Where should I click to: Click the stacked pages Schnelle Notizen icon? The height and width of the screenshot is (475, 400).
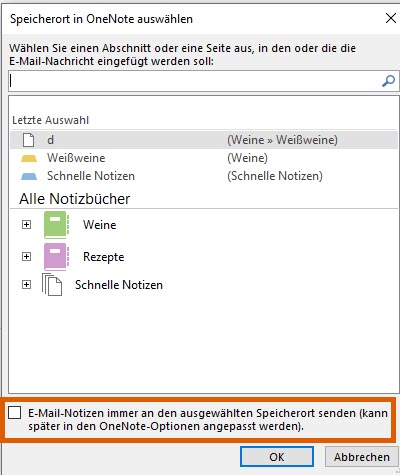pyautogui.click(x=52, y=285)
